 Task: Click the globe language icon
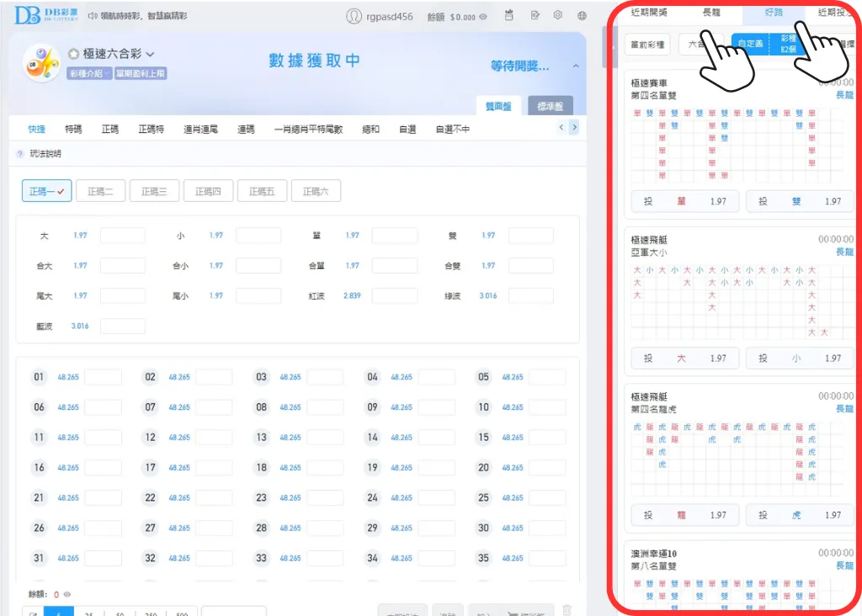581,14
